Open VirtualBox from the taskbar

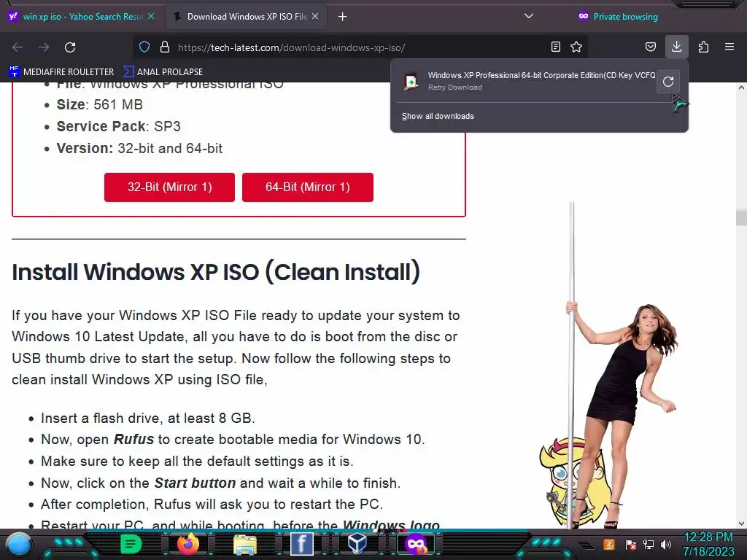357,544
